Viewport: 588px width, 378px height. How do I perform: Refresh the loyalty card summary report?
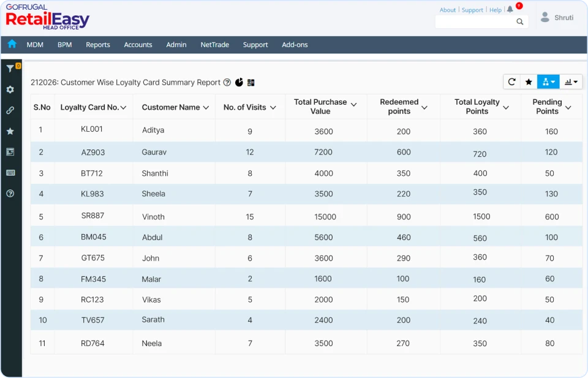click(512, 81)
